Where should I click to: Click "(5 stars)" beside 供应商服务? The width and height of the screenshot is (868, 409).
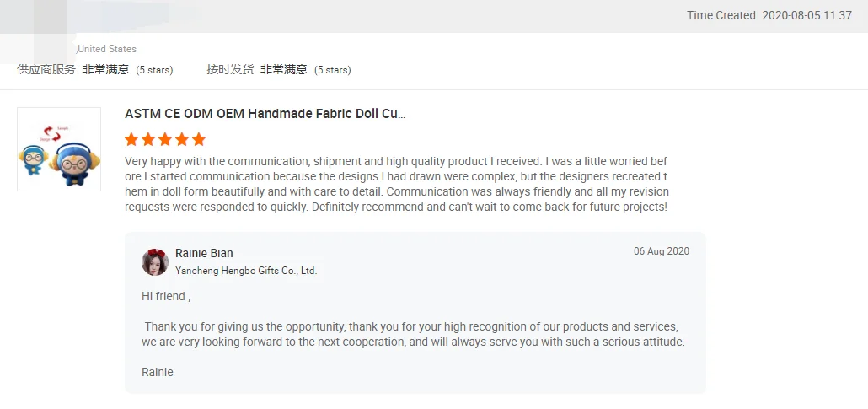coord(154,70)
